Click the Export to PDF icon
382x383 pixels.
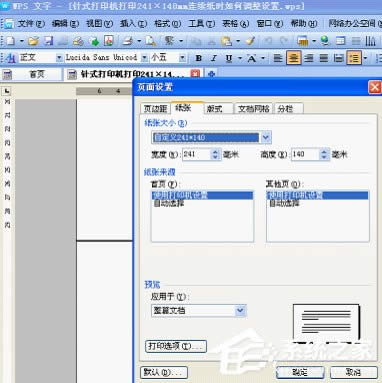pos(109,41)
